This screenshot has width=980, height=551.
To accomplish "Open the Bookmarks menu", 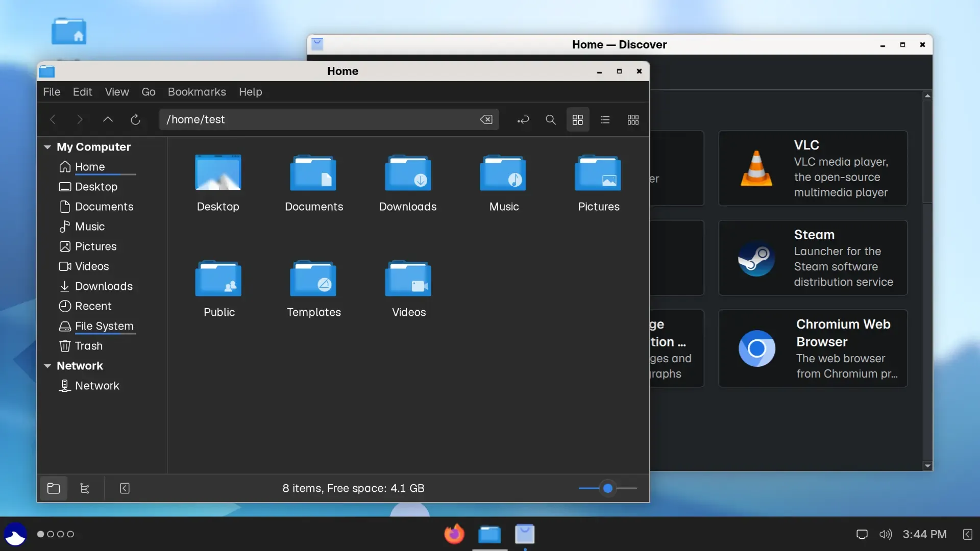I will [x=197, y=92].
